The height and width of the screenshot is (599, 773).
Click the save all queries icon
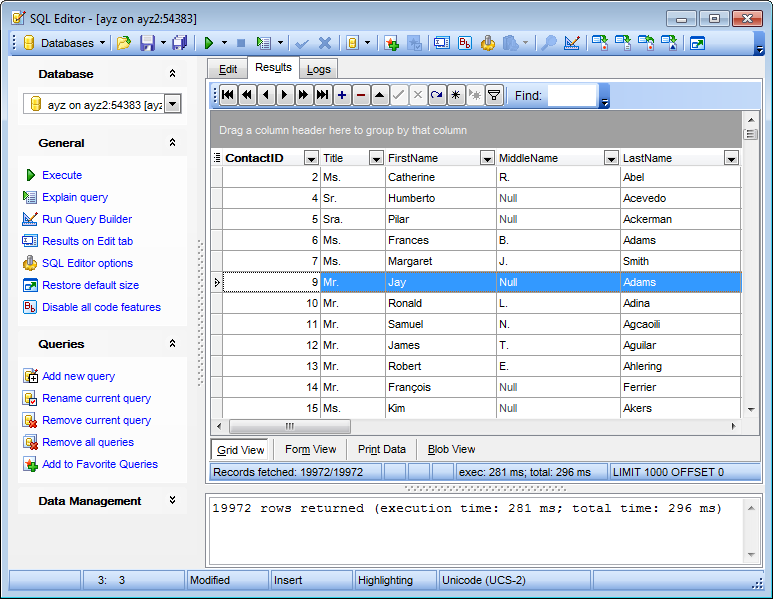[180, 43]
